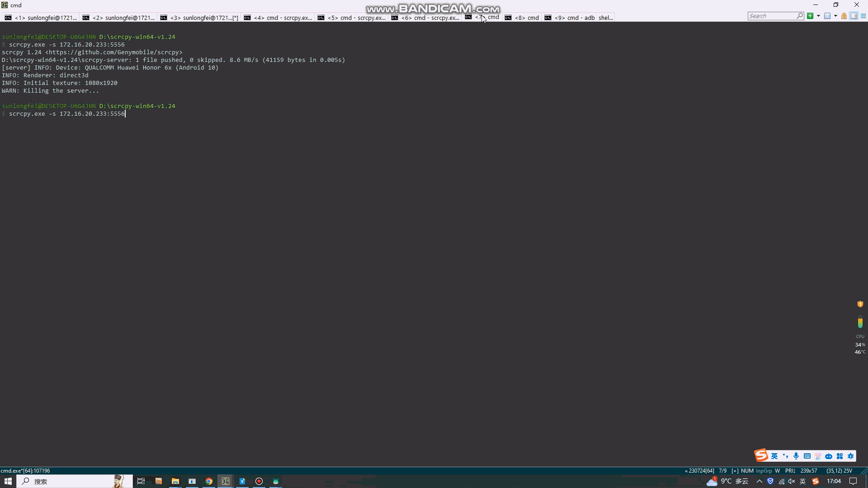Toggle the console lock padlock icon

(x=844, y=16)
